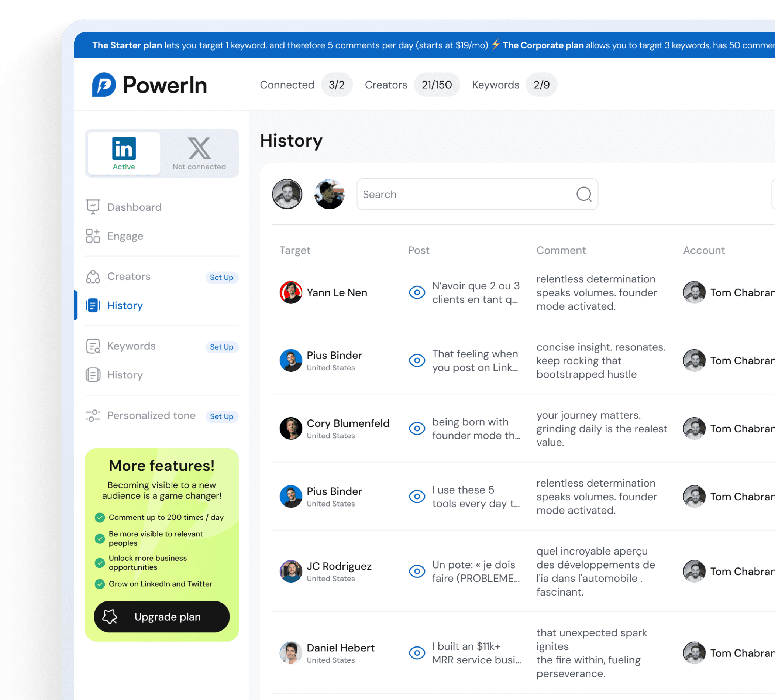
Task: Click comment 'concise insight. resonates.'
Action: point(601,361)
